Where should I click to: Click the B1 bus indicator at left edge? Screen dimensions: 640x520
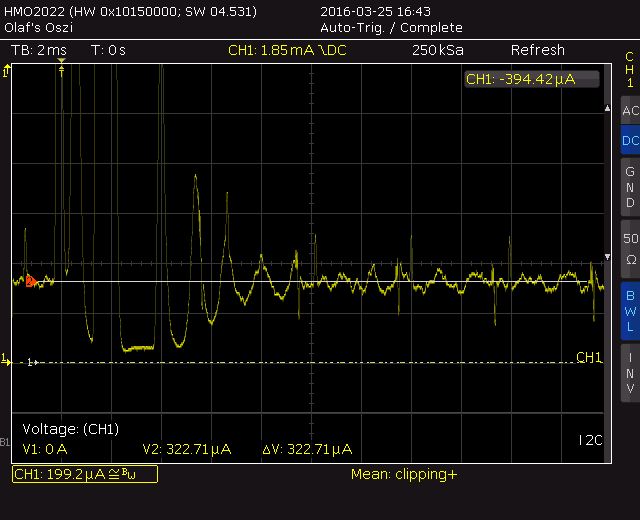4,442
